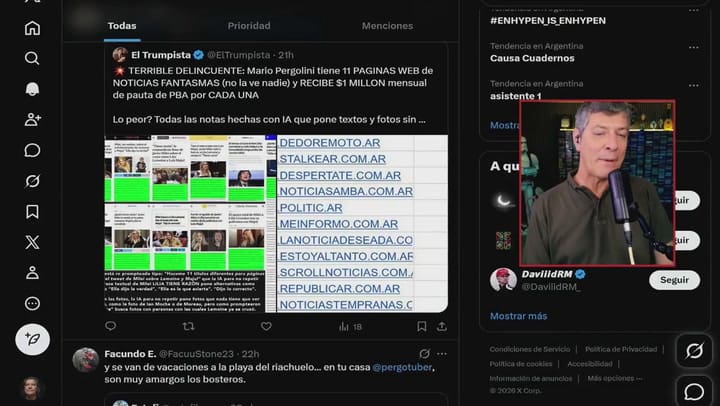This screenshot has width=720, height=406.
Task: Bookmark El Trumpista's tweet
Action: pos(422,326)
